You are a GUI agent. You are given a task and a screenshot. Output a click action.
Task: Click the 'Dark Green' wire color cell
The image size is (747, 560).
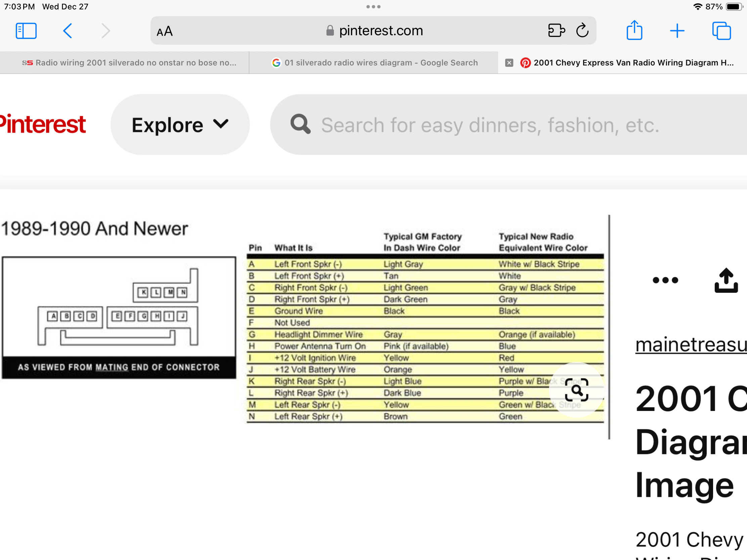[406, 299]
